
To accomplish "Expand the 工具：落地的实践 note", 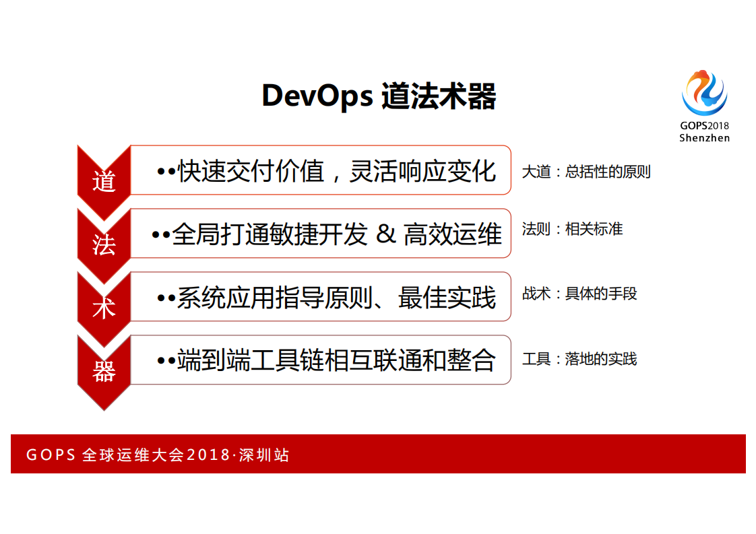I will [x=579, y=360].
